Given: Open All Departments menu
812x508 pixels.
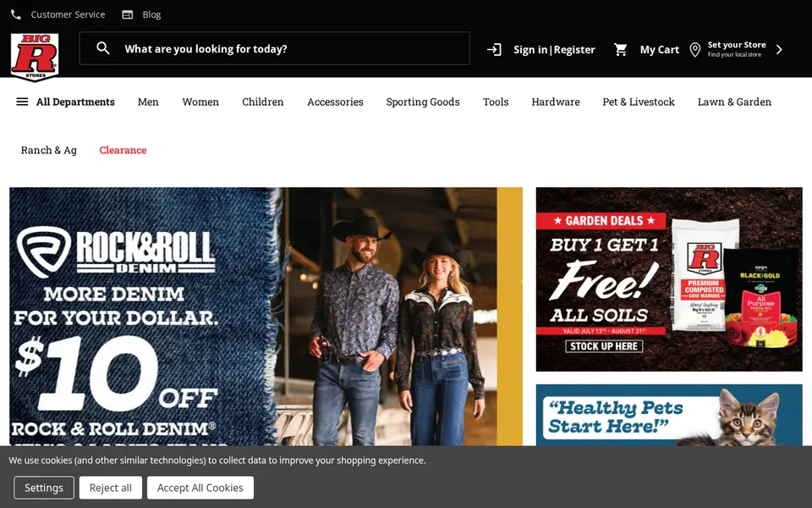Looking at the screenshot, I should [x=75, y=102].
